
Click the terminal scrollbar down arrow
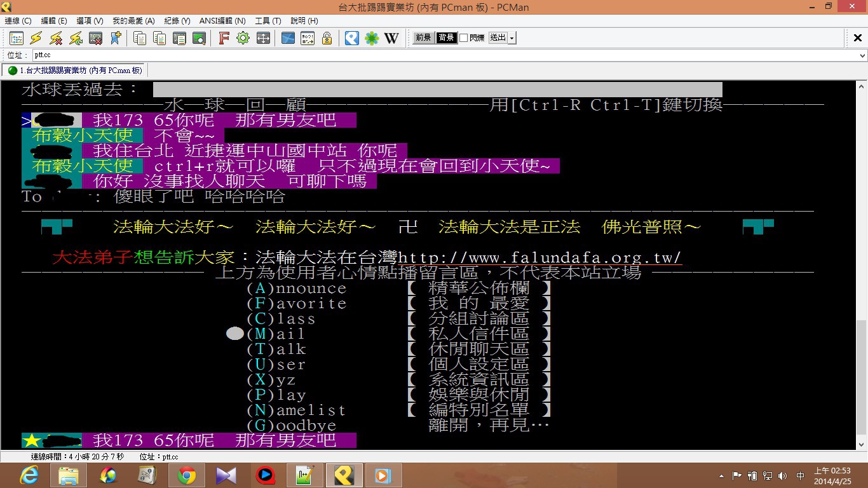click(862, 445)
